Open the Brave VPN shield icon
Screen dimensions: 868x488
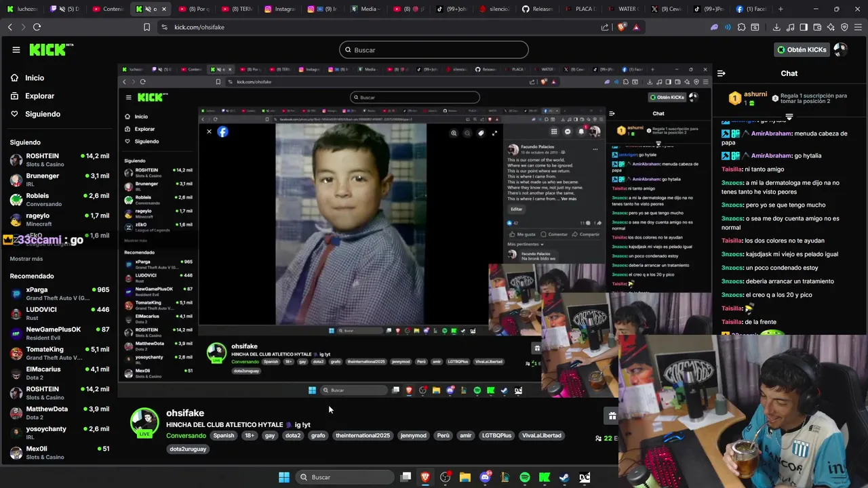844,27
